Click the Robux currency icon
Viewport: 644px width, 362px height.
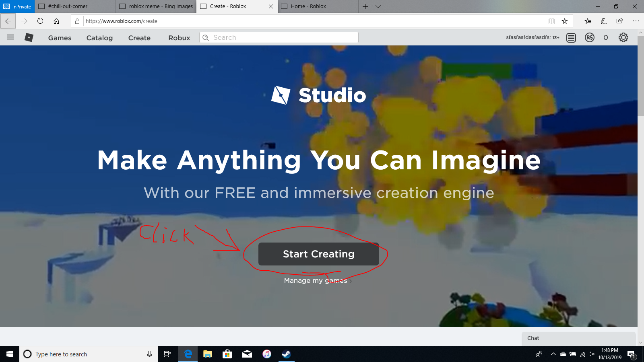click(590, 38)
